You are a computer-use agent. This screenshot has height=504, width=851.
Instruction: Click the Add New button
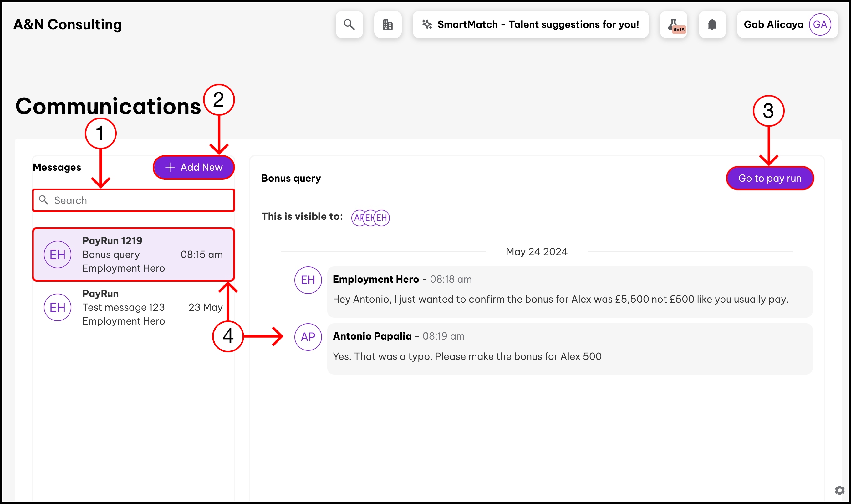tap(194, 167)
